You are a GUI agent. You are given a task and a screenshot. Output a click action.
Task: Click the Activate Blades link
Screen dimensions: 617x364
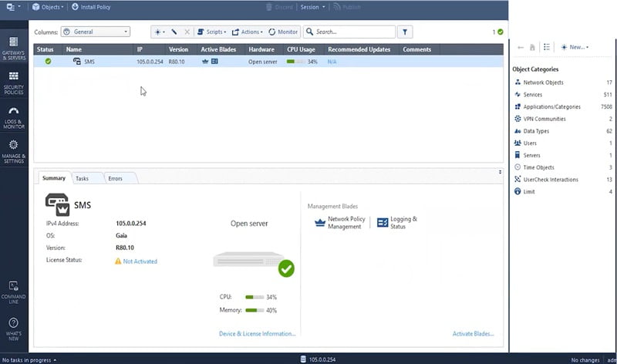473,334
